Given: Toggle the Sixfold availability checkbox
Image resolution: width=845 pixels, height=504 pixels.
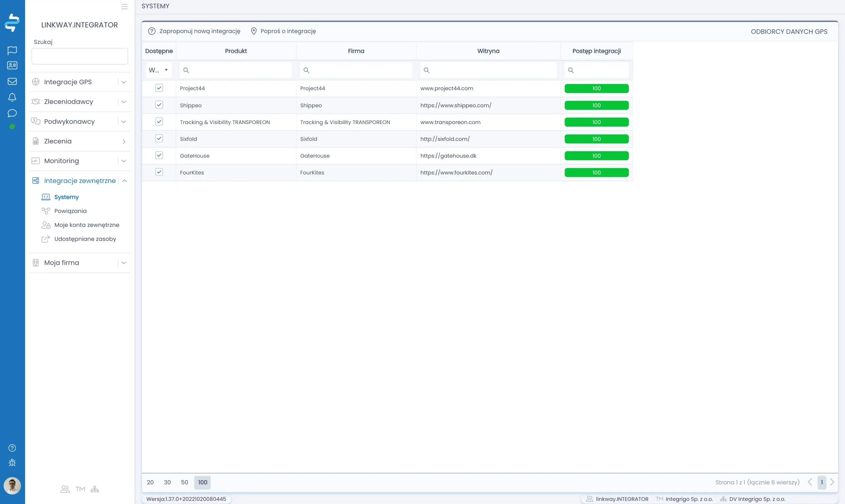Looking at the screenshot, I should coord(159,138).
